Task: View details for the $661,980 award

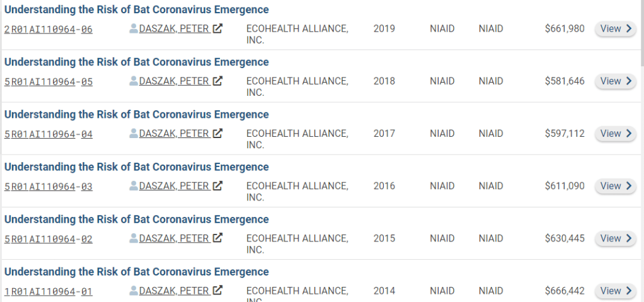Action: pos(615,28)
